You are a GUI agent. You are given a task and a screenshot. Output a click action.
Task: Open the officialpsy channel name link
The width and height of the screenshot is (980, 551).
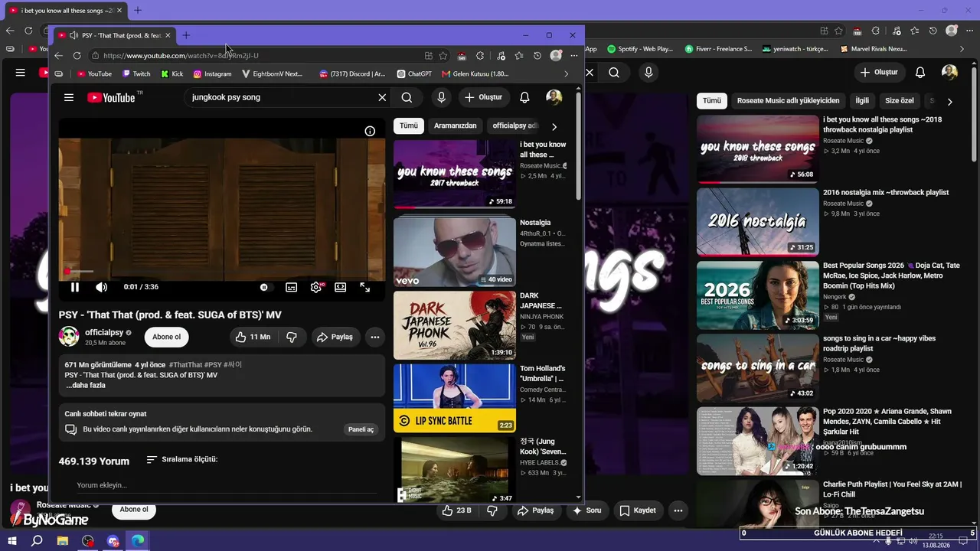point(104,332)
